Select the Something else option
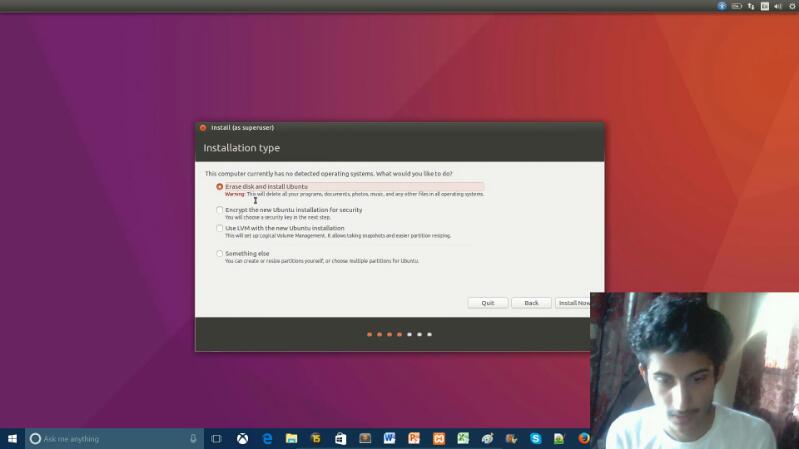799x449 pixels. (220, 253)
